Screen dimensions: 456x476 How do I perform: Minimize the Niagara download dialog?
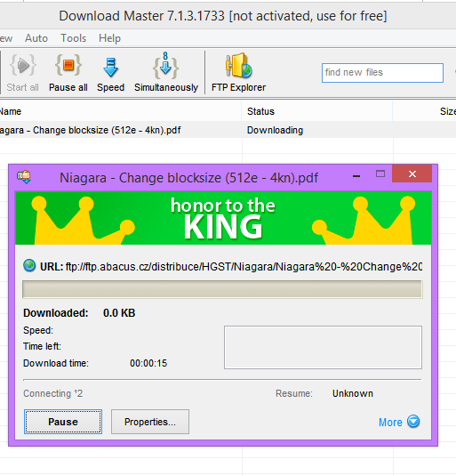tap(356, 175)
